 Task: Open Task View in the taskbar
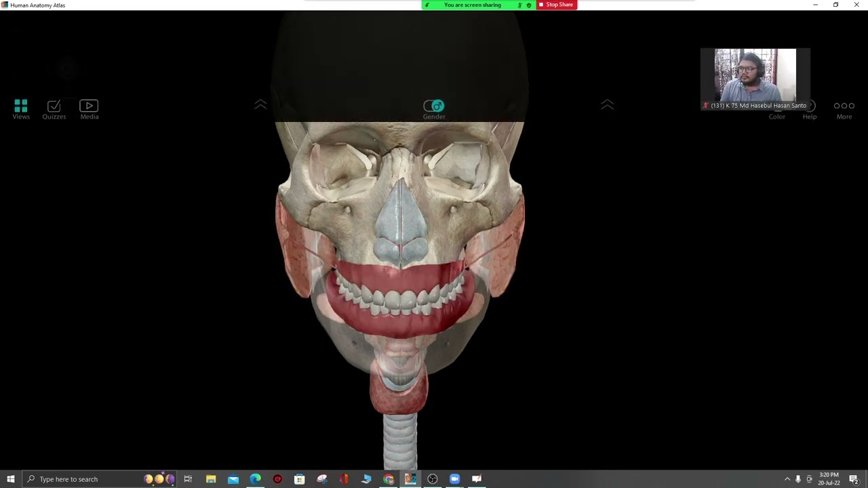pos(188,479)
